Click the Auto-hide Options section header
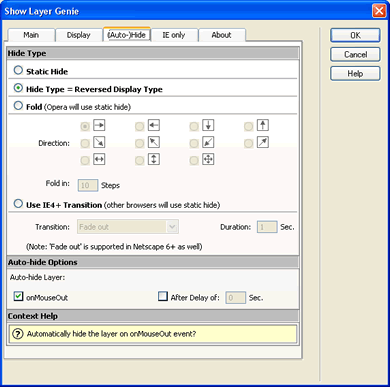Screen dimensions: 390x387 tap(153, 262)
